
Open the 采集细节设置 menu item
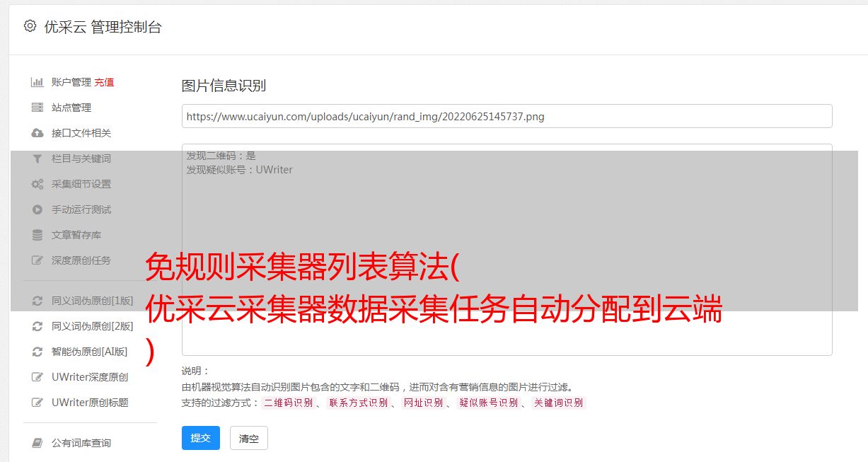click(x=81, y=184)
